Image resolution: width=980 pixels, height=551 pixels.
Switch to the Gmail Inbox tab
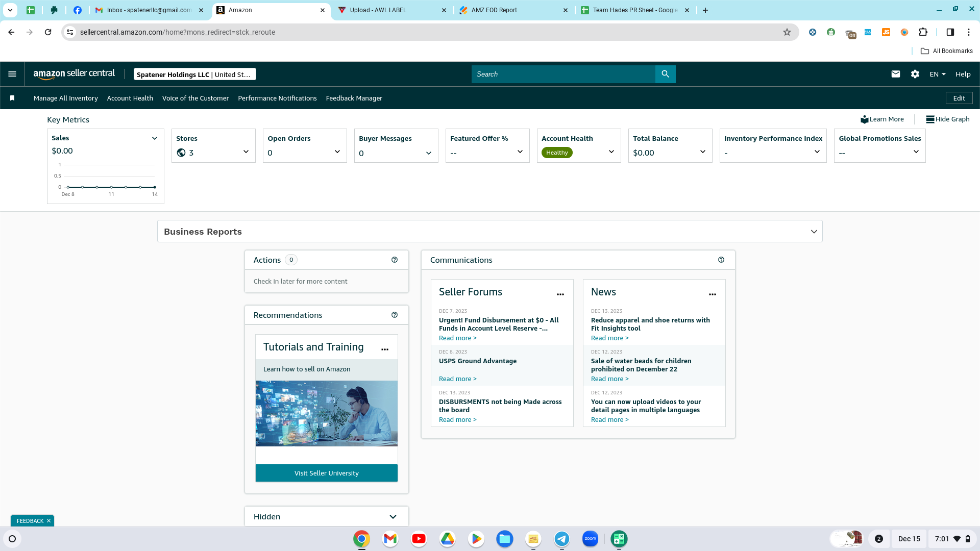coord(148,10)
